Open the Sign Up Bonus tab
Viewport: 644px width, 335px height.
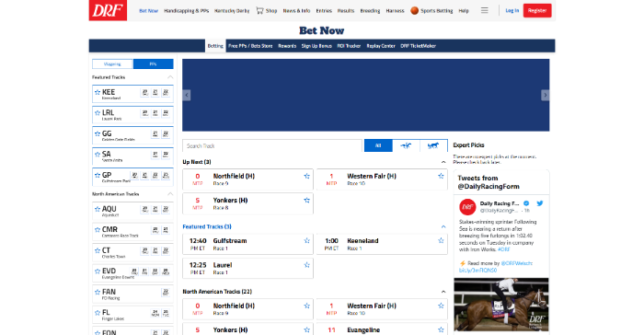(x=316, y=46)
